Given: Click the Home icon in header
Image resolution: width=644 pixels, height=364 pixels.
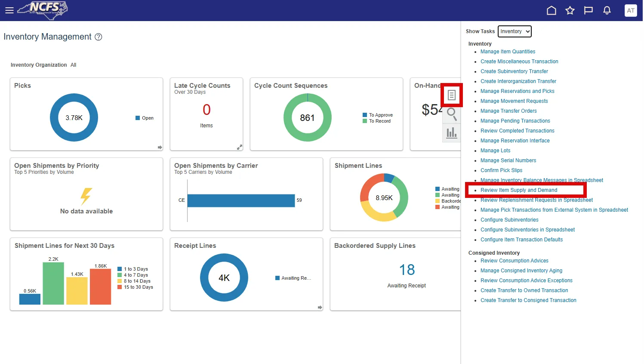Looking at the screenshot, I should [551, 10].
